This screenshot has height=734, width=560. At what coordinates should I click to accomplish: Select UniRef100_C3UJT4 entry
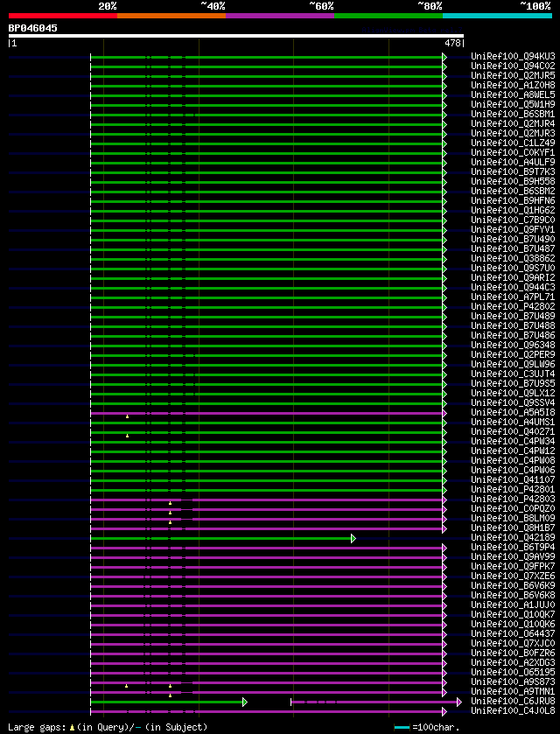tap(513, 374)
